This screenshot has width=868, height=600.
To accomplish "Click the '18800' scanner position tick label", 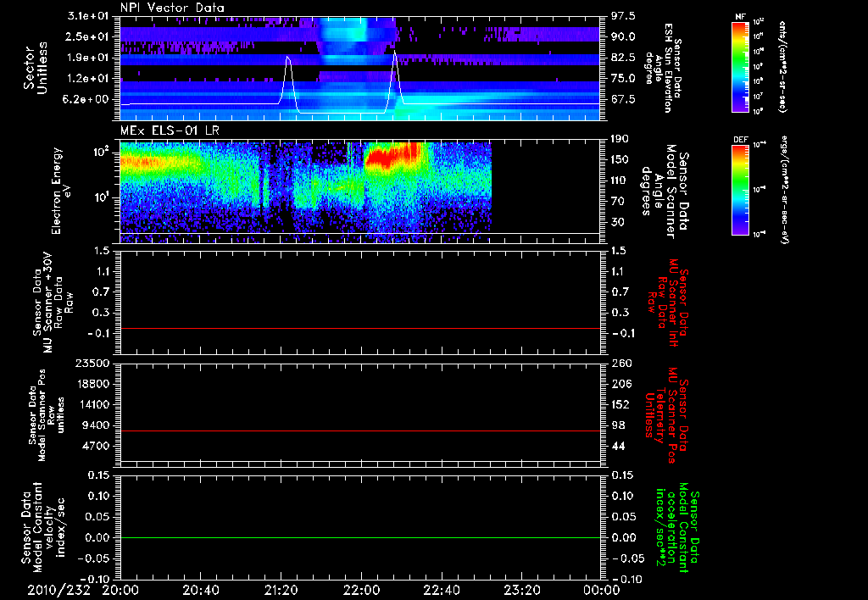I will pyautogui.click(x=92, y=384).
